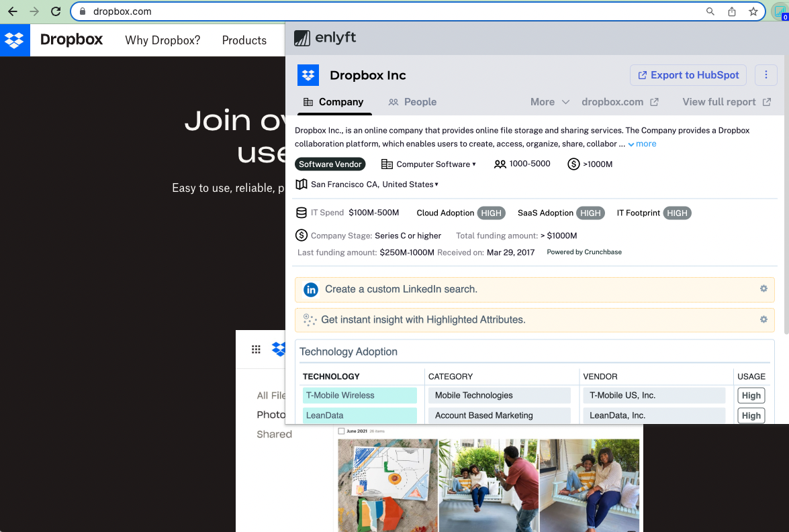The image size is (789, 532).
Task: Click the Export to HubSpot button
Action: tap(688, 75)
